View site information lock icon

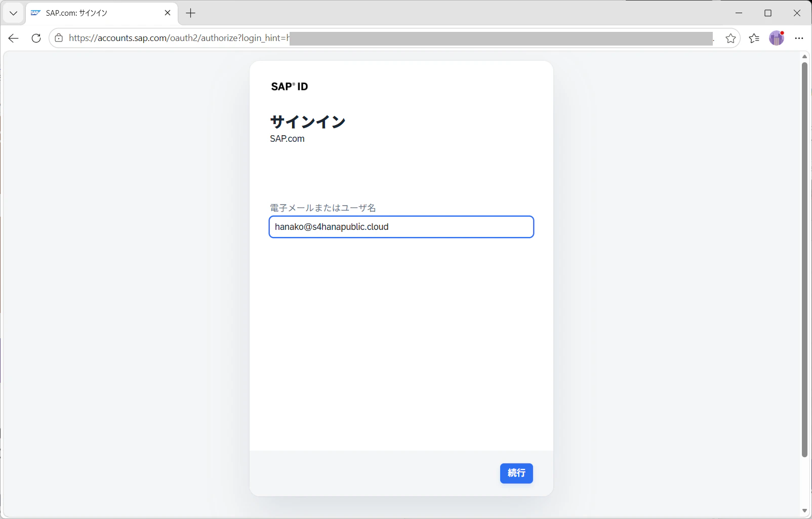click(x=59, y=38)
